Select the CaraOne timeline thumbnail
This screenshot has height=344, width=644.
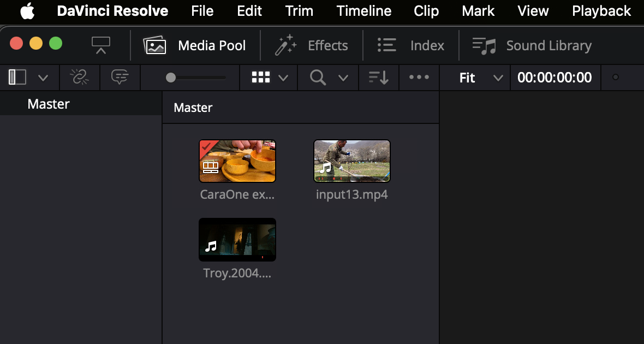[x=237, y=161]
